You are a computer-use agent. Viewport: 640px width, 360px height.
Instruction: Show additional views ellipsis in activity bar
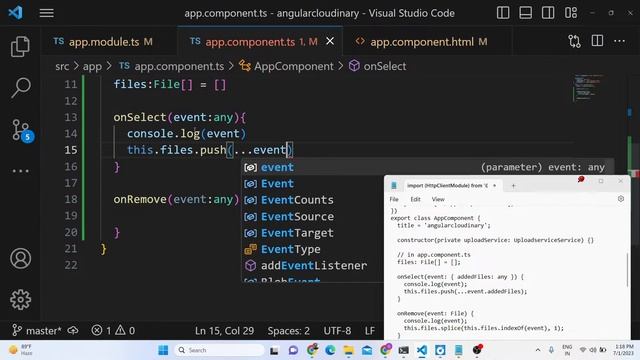(x=20, y=171)
